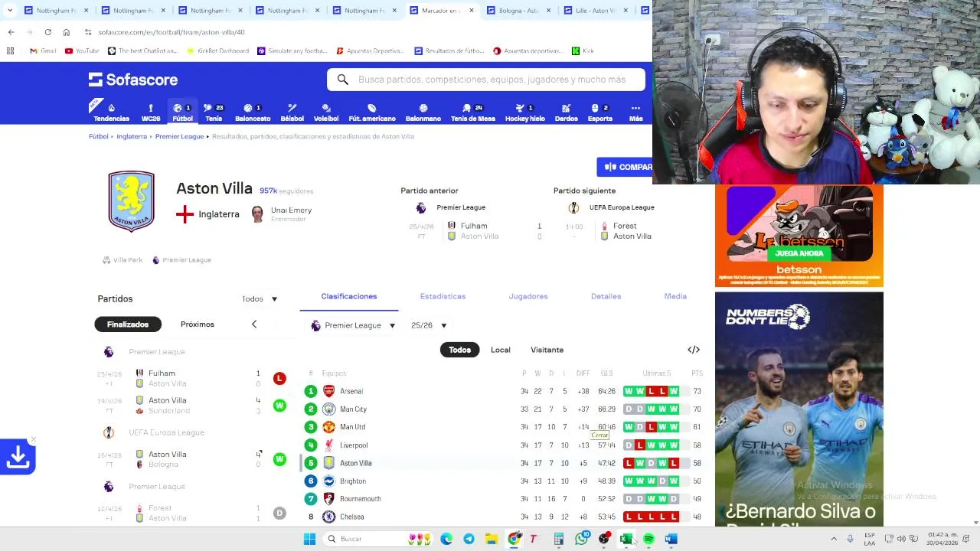Open Aston Villa vs Sunderland match result

tap(191, 406)
